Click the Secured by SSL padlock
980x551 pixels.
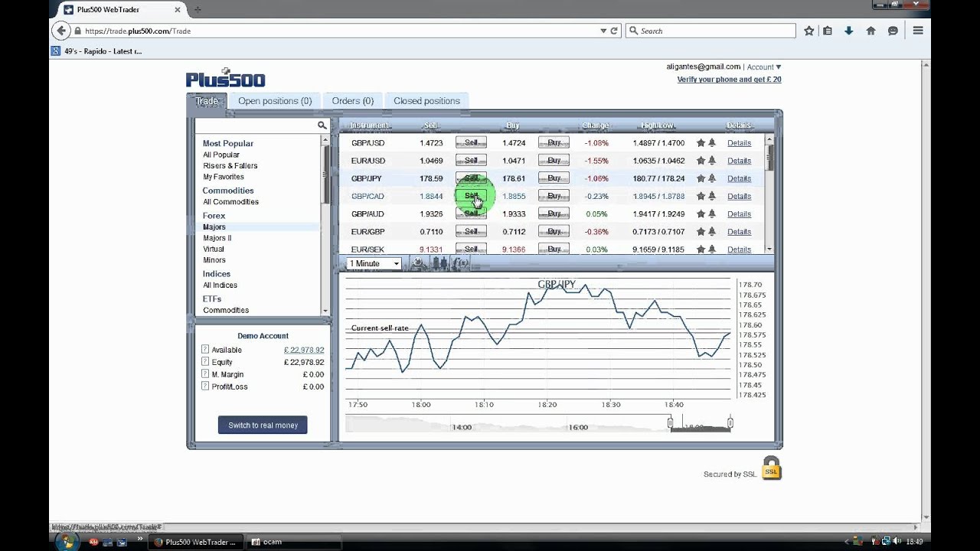(771, 468)
